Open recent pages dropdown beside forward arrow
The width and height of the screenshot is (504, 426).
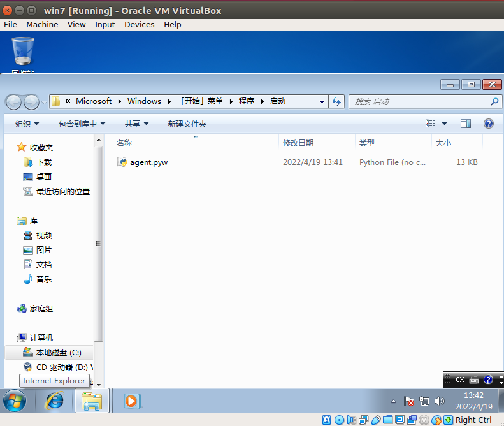pos(44,102)
